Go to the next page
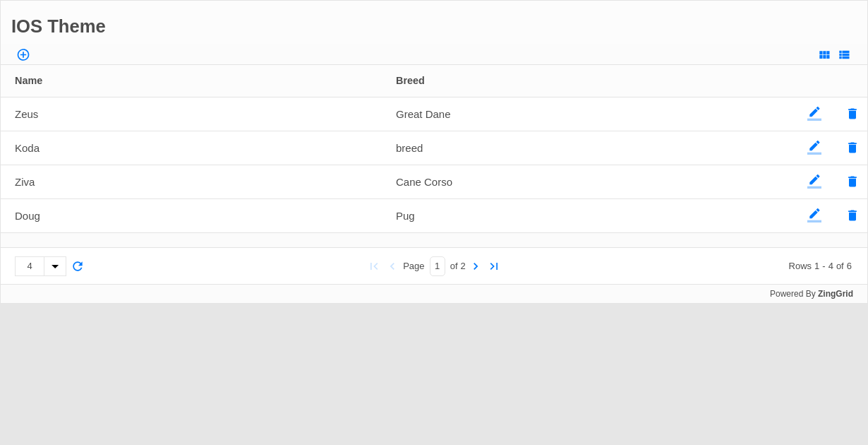 pyautogui.click(x=476, y=266)
